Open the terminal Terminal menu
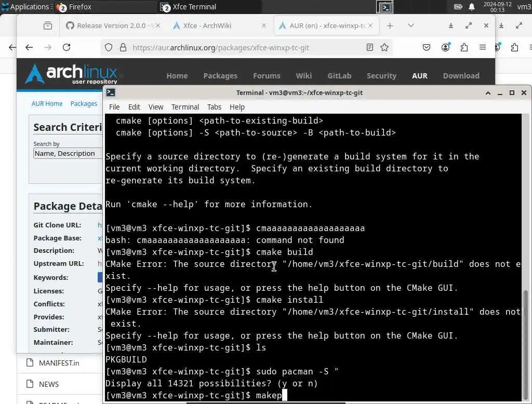This screenshot has height=404, width=532. [185, 107]
